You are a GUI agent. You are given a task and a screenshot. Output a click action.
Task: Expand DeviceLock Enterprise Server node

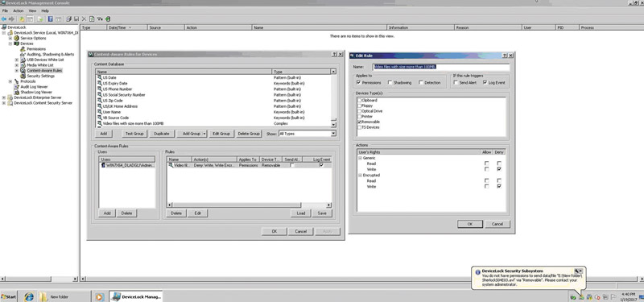point(4,97)
